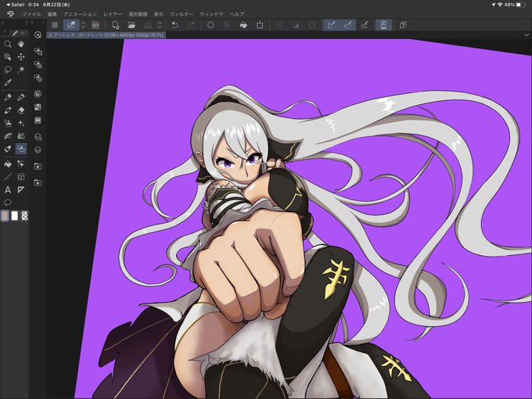Select the skin-tone main color swatch

(x=5, y=216)
